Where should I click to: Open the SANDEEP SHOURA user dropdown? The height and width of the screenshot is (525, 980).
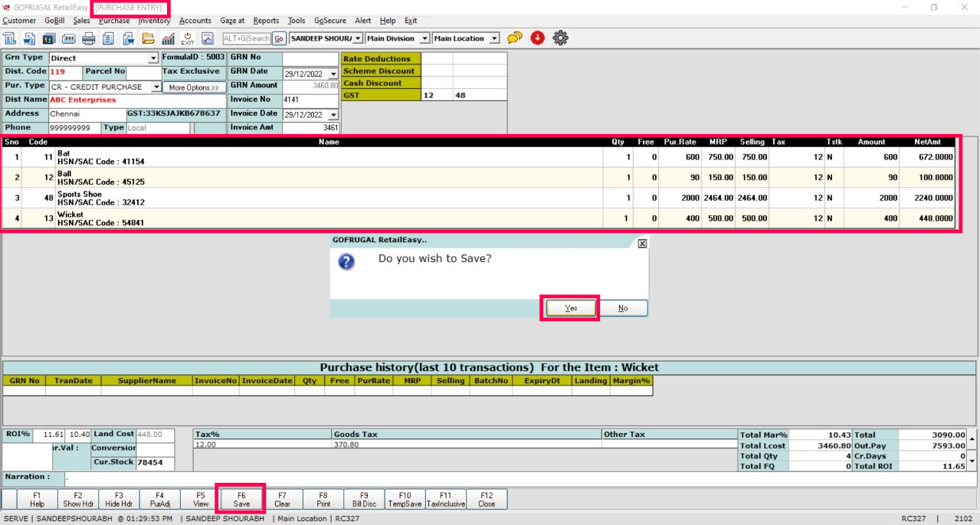click(x=358, y=38)
